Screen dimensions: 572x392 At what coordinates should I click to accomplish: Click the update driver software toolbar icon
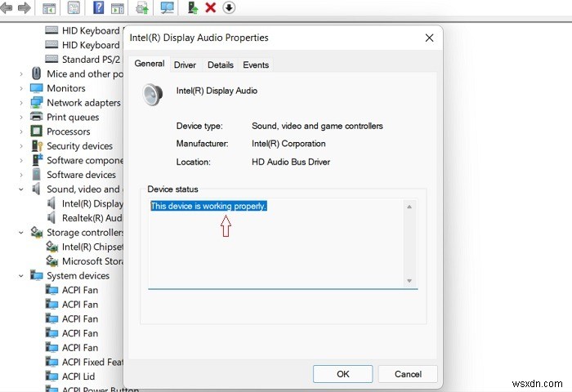coord(142,7)
